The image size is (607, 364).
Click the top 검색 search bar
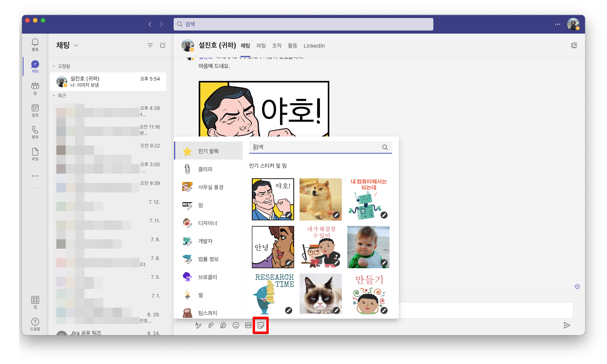[303, 24]
